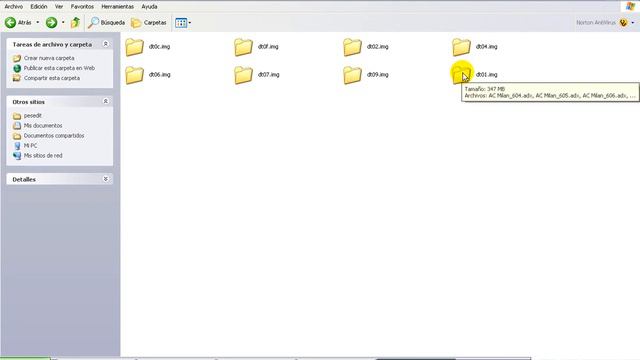The height and width of the screenshot is (360, 640).
Task: Click the dt0f.img name label
Action: tap(268, 47)
